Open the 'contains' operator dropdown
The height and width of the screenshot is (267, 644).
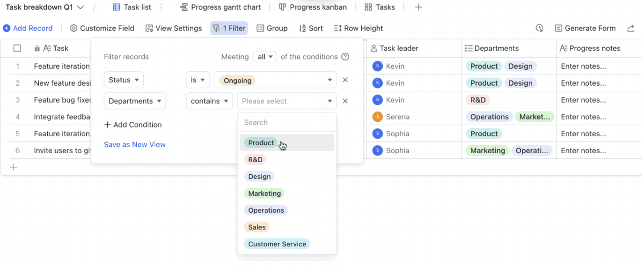pos(209,101)
